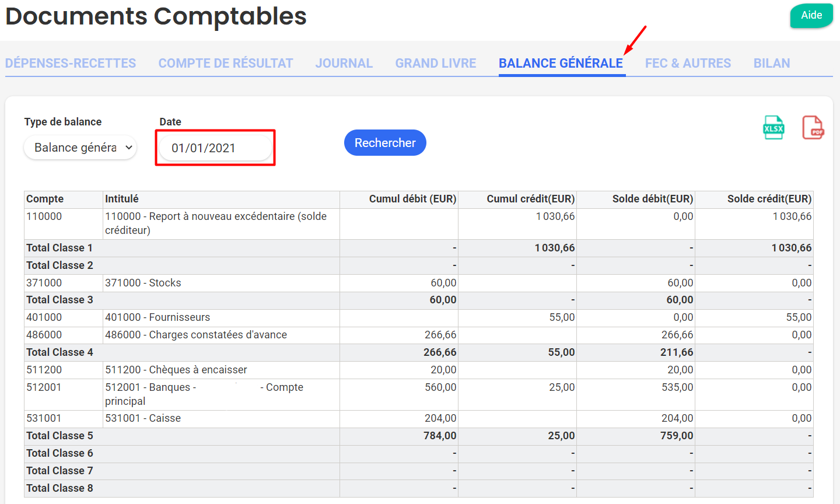
Task: Select the Grand Livre tab
Action: point(436,63)
